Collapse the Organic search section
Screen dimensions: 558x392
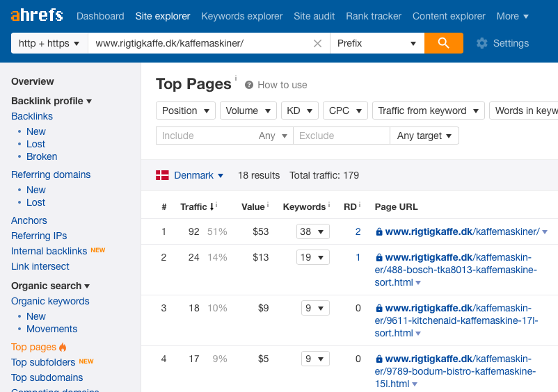[50, 286]
